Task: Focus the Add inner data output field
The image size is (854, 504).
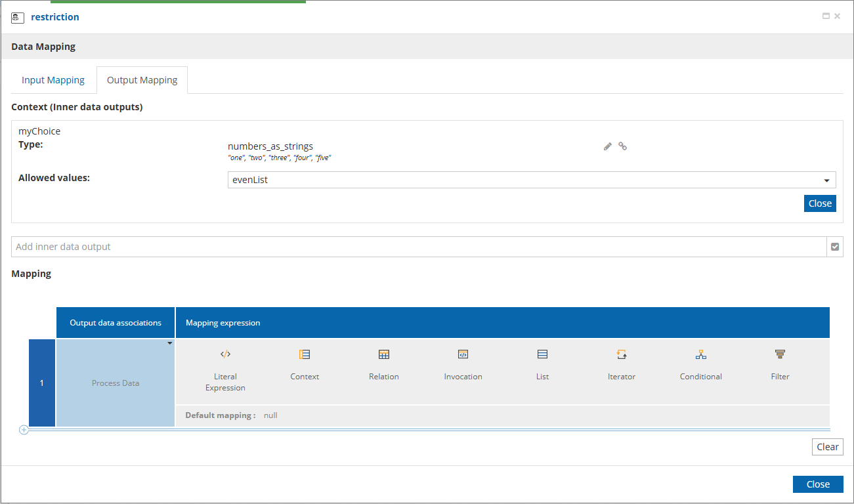Action: click(x=419, y=247)
